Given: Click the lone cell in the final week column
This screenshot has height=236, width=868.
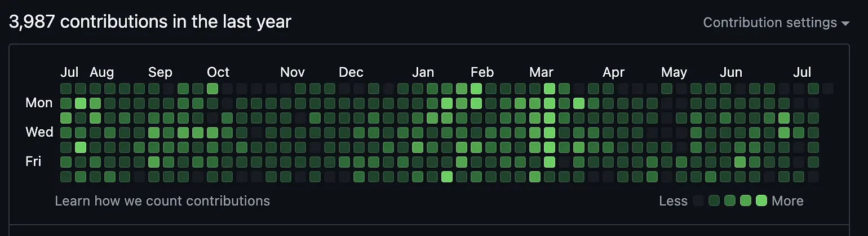Looking at the screenshot, I should (828, 89).
